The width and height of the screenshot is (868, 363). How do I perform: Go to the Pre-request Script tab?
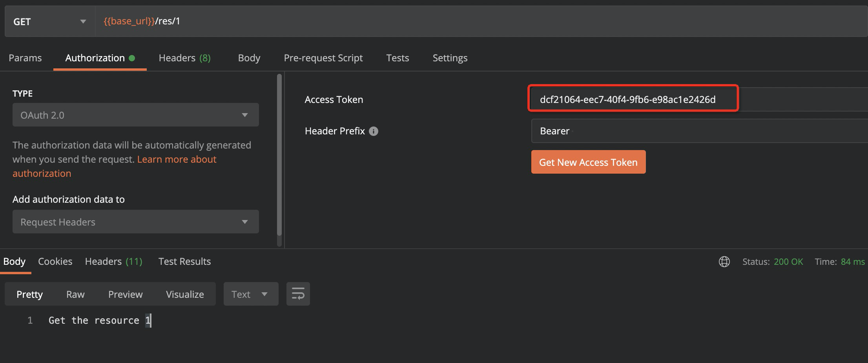point(323,58)
